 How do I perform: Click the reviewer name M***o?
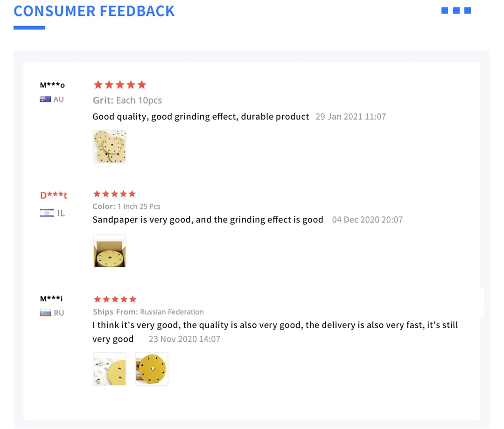[x=52, y=85]
